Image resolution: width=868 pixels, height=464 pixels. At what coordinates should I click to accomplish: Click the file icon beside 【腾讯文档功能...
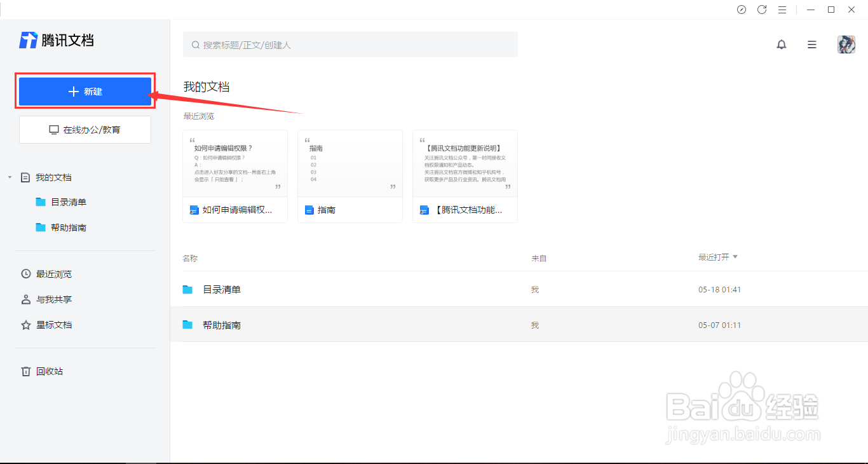point(424,210)
